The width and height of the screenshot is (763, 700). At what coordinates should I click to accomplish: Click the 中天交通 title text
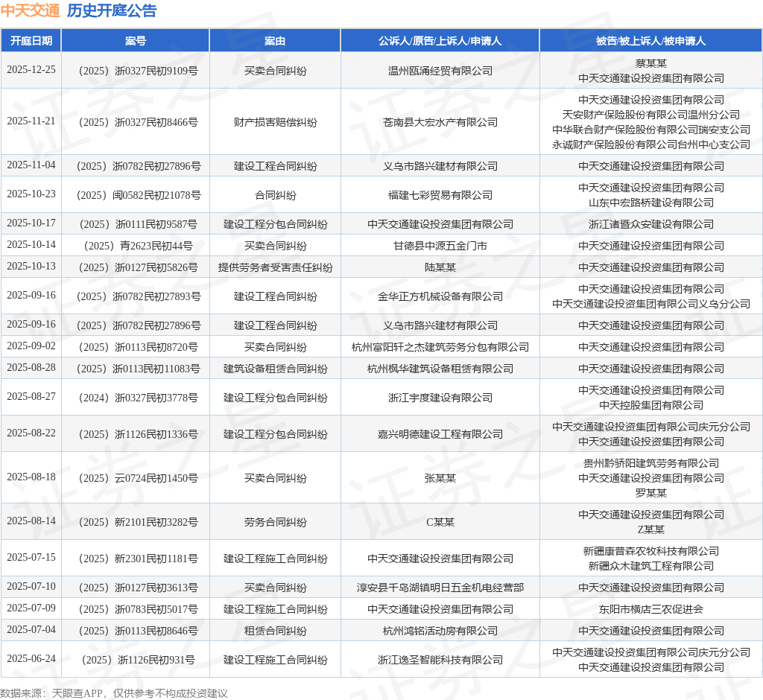(30, 10)
